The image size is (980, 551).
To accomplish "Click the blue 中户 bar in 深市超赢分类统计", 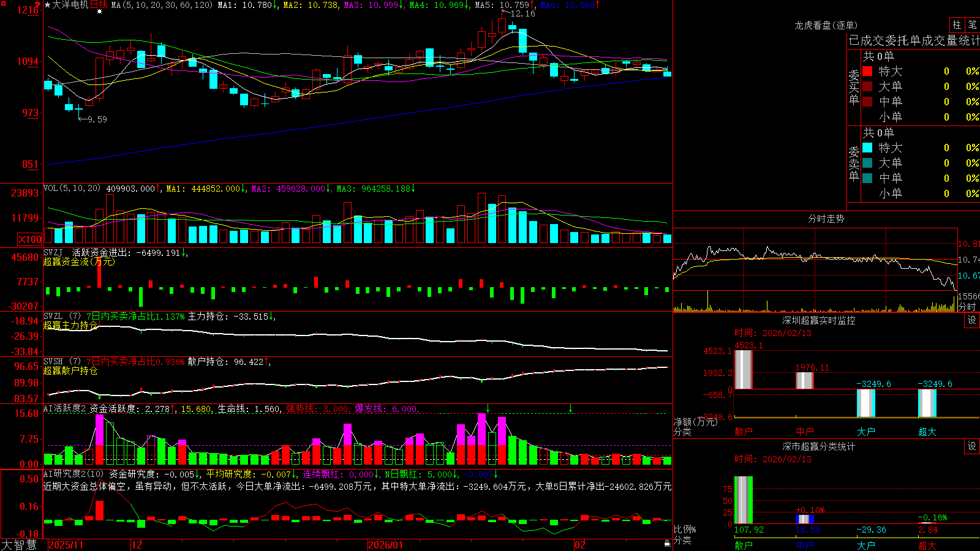I will click(804, 519).
